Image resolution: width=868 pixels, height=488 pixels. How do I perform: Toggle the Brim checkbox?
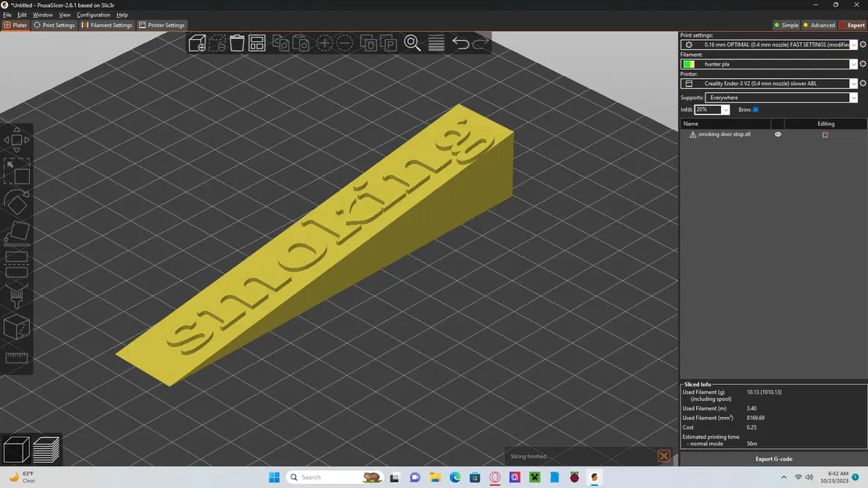(x=755, y=109)
